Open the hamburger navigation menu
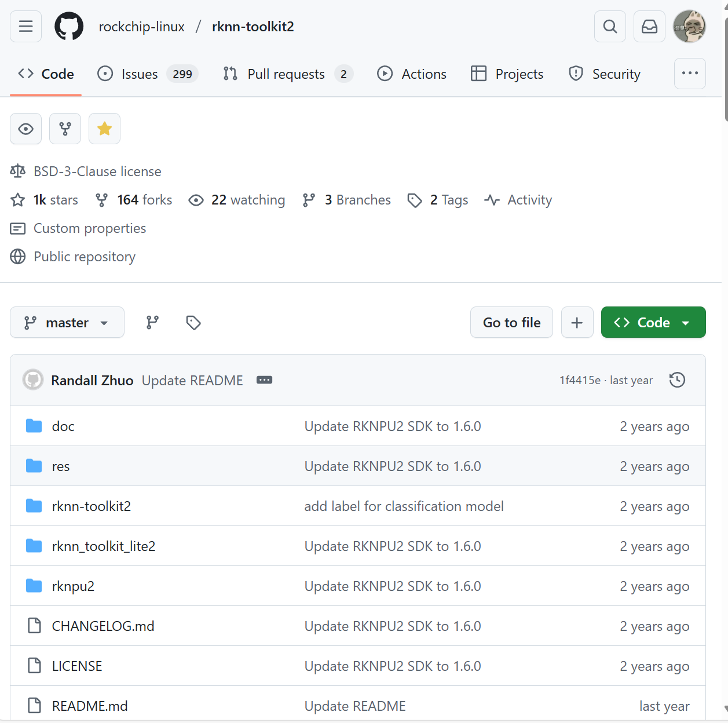728x723 pixels. [25, 26]
